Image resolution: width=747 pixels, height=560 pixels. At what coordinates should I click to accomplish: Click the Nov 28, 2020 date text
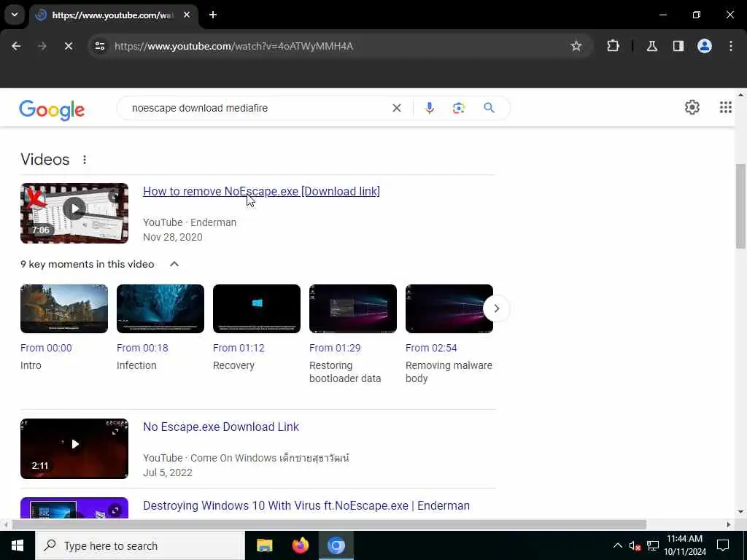pos(172,237)
